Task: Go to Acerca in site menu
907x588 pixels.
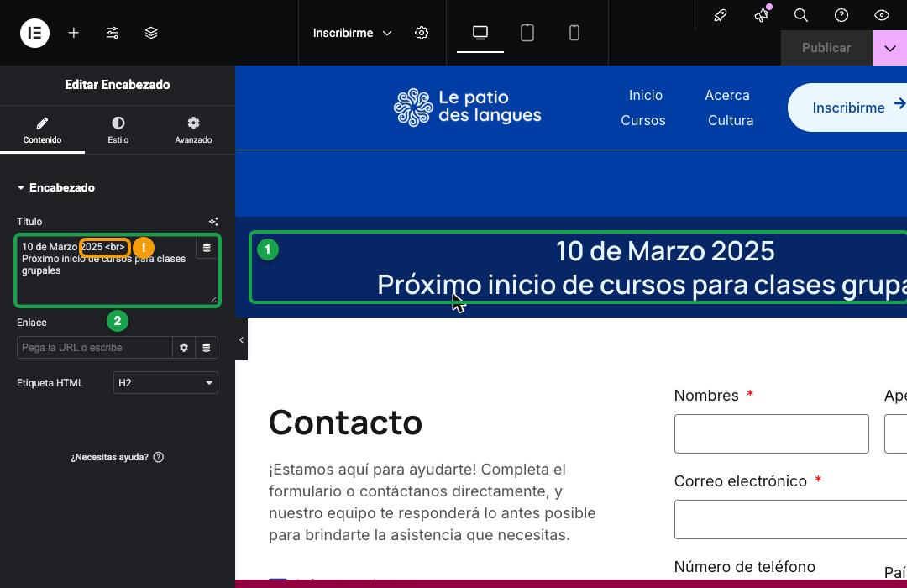Action: [x=727, y=95]
